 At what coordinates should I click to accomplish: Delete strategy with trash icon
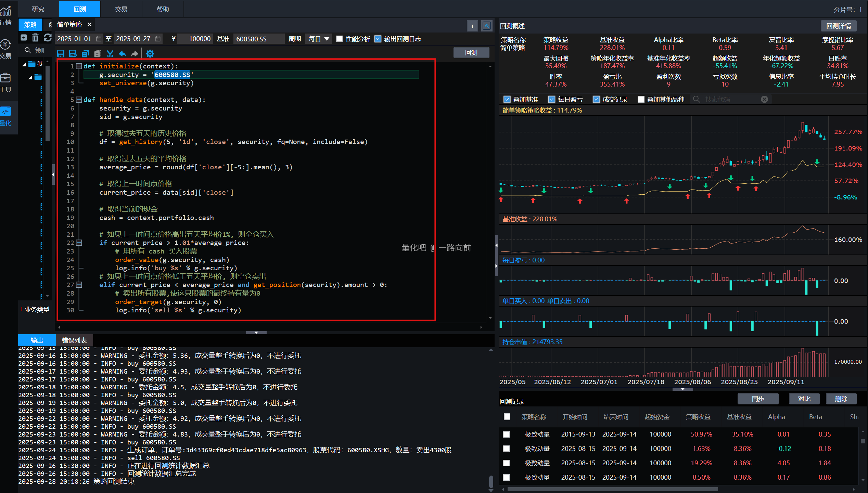pyautogui.click(x=35, y=38)
